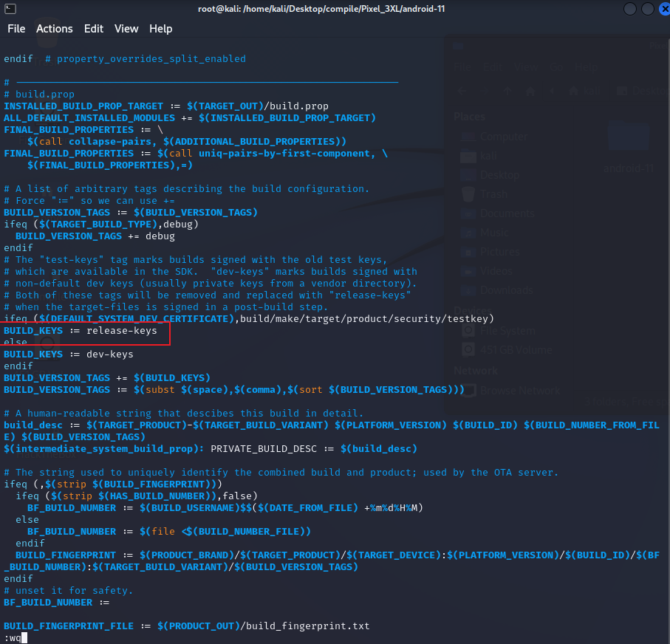The height and width of the screenshot is (644, 670).
Task: Open the Actions menu
Action: [x=55, y=29]
